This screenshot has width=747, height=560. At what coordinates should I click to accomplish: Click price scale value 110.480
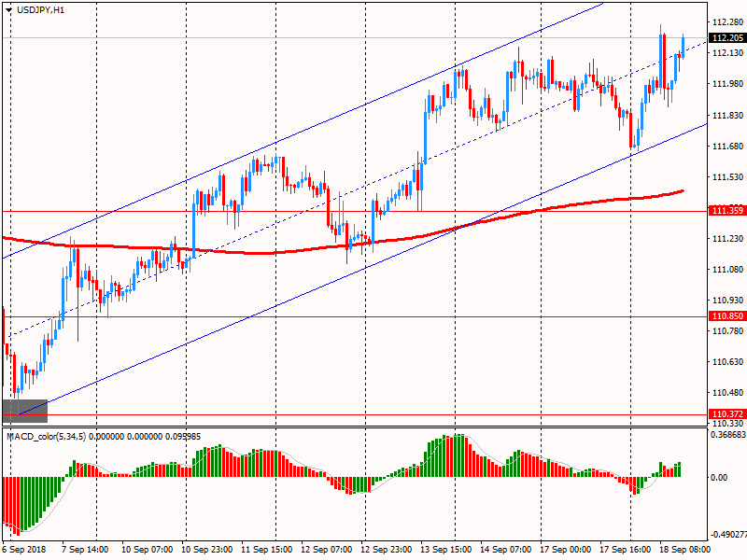click(x=728, y=393)
